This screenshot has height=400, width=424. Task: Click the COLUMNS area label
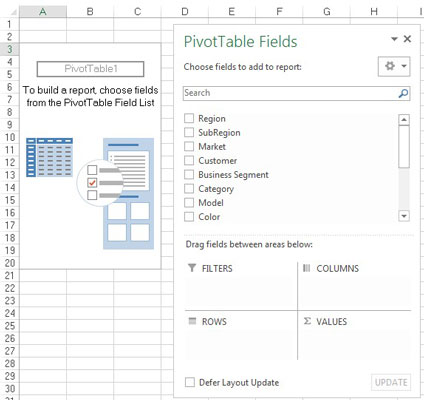point(337,268)
